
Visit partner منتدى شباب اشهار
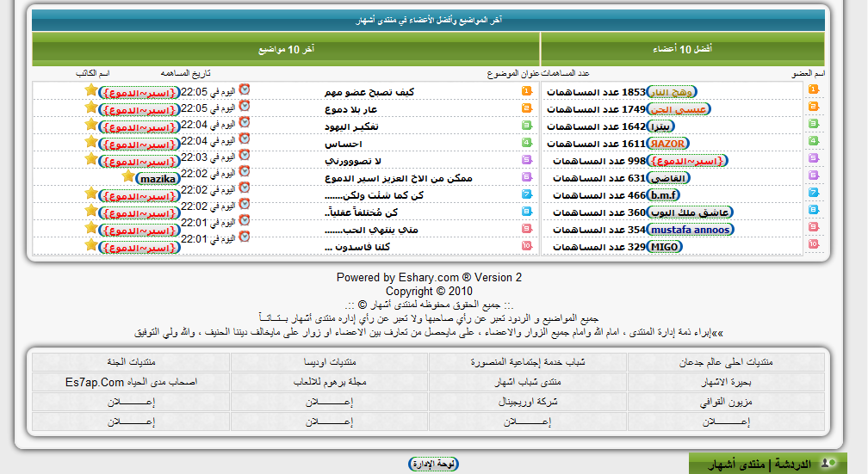coord(528,382)
